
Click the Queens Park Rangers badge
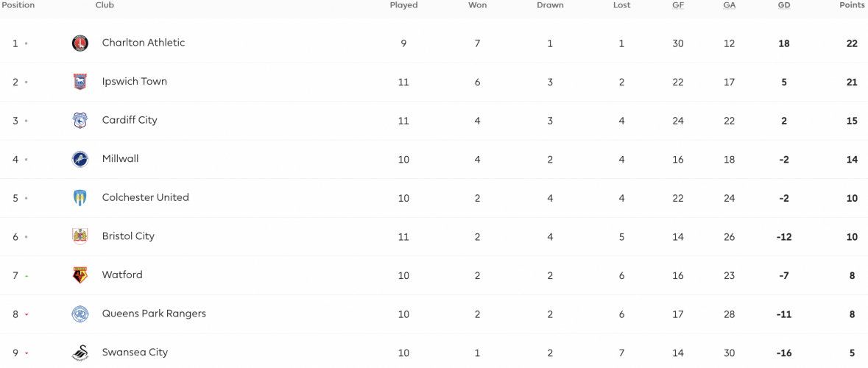coord(80,314)
